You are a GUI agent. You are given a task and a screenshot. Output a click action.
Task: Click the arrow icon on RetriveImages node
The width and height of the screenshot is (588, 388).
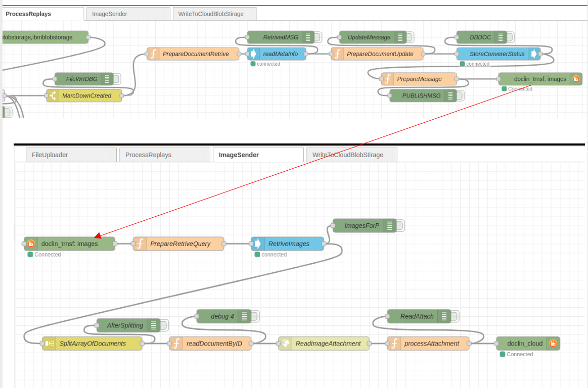(257, 244)
